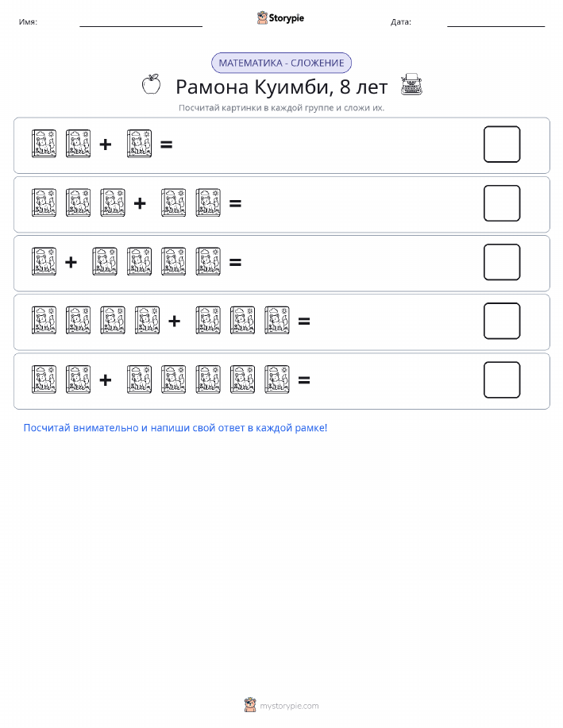Click the plus sign in second row

coord(140,203)
